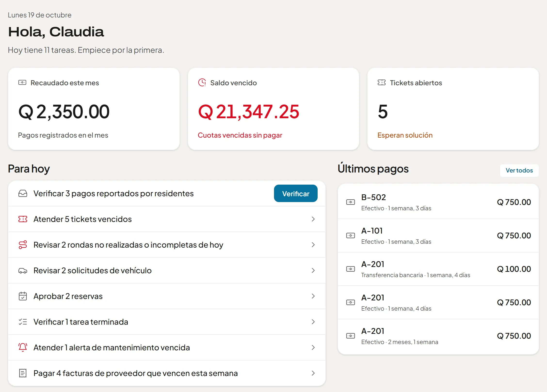547x392 pixels.
Task: Click the Pagos registrados en el mes caption
Action: coord(63,135)
